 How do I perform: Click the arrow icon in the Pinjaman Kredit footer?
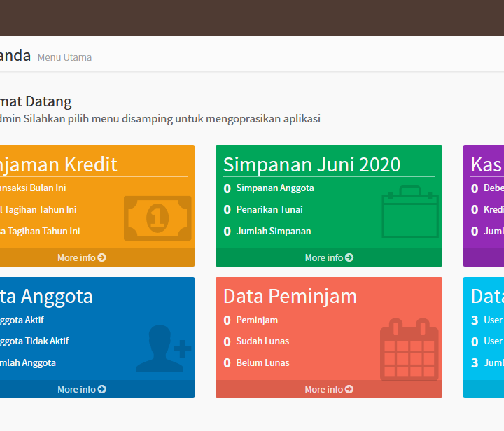102,257
